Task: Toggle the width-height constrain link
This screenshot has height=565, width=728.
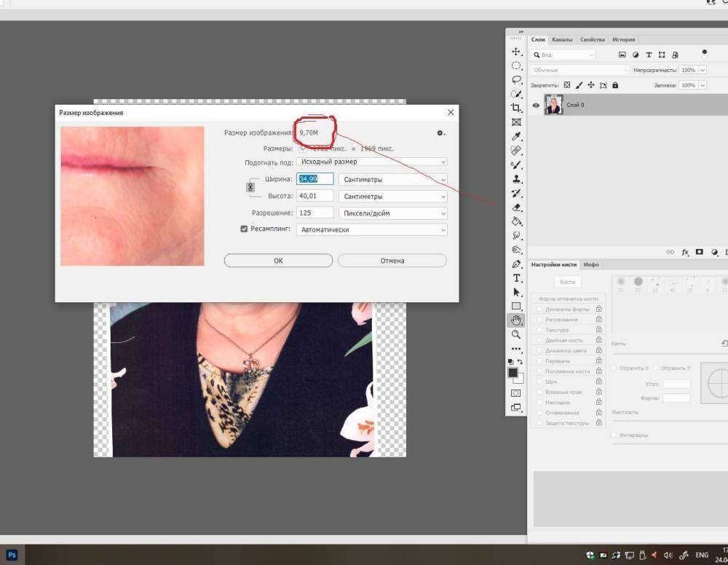Action: [250, 187]
